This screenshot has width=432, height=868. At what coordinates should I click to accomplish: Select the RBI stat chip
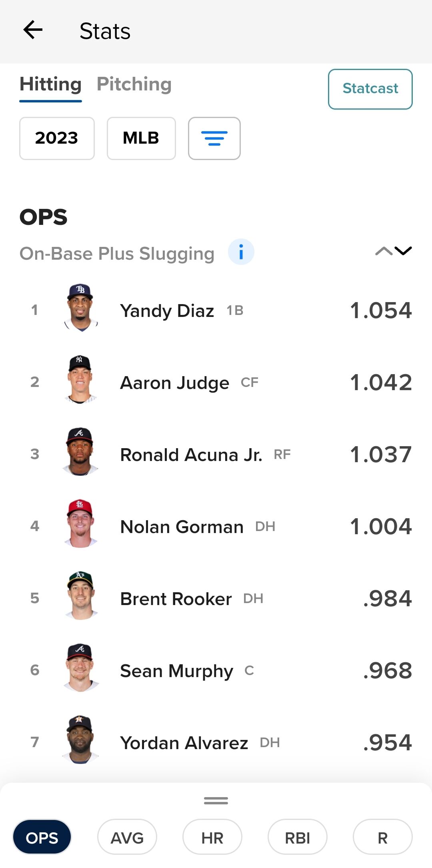[298, 837]
